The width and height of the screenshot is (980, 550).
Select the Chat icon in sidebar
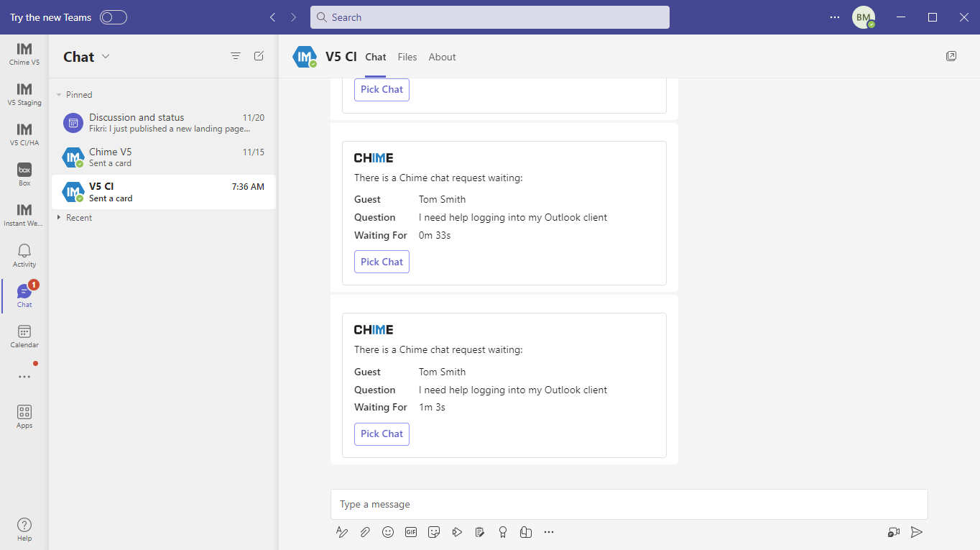pyautogui.click(x=24, y=295)
